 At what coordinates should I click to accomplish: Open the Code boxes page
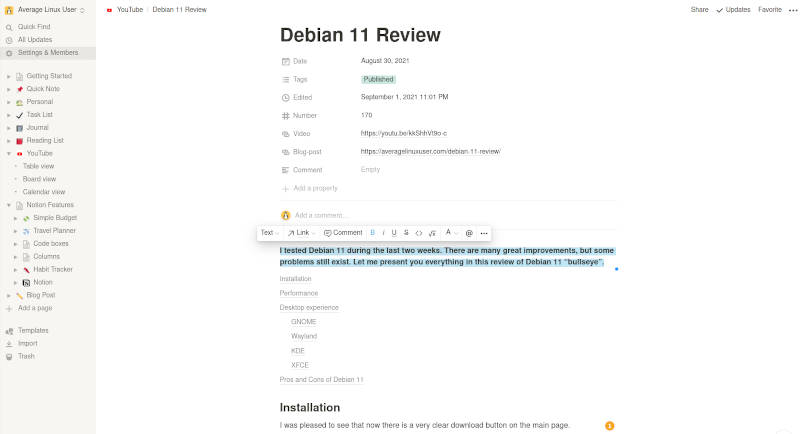(x=51, y=243)
